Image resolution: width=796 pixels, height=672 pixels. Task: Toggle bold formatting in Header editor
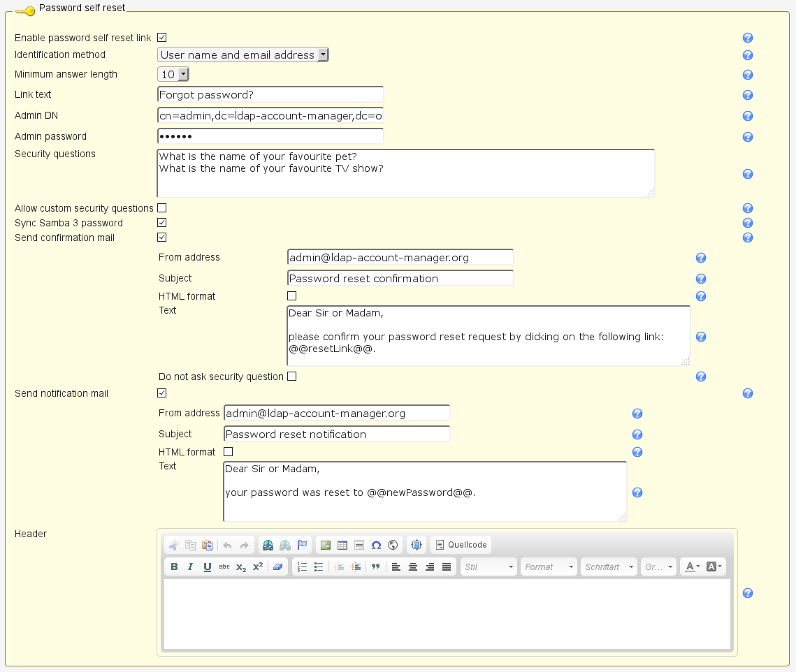[x=174, y=567]
